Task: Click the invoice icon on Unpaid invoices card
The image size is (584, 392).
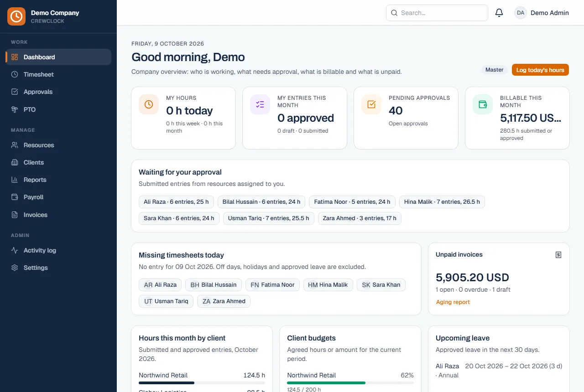Action: (x=558, y=255)
